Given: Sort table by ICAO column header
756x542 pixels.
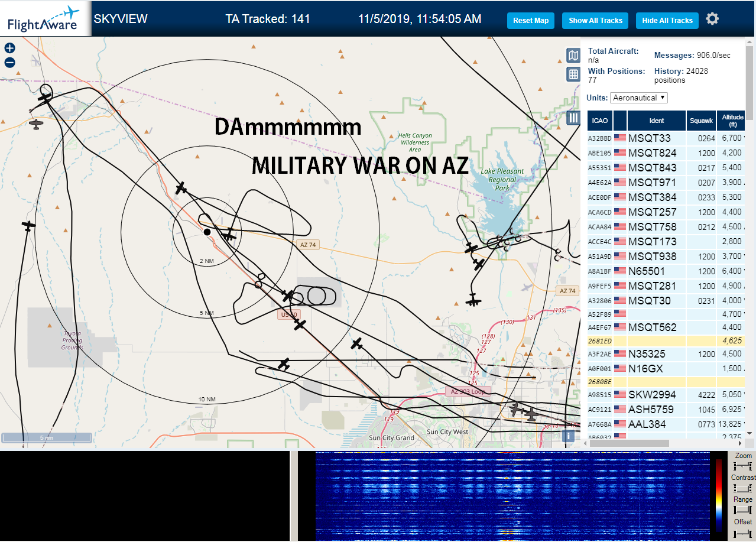Looking at the screenshot, I should pos(599,121).
